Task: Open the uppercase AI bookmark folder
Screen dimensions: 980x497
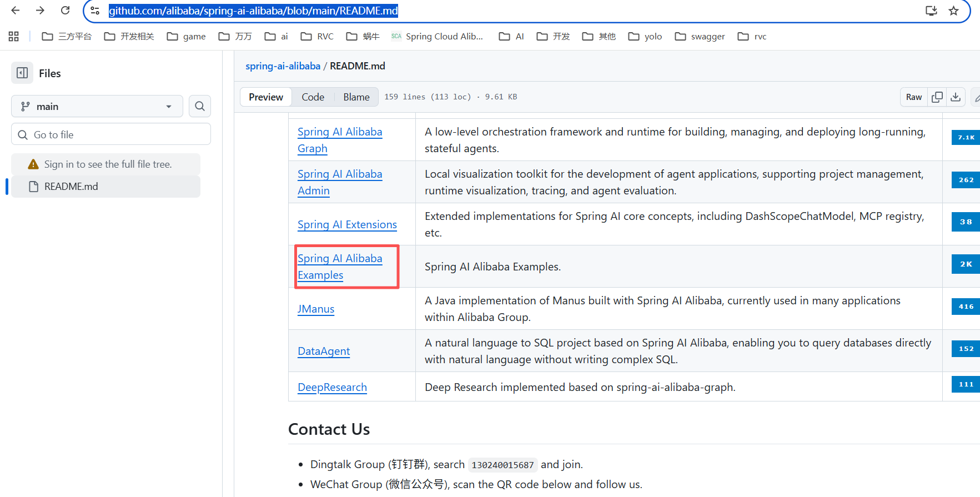Action: (x=511, y=37)
